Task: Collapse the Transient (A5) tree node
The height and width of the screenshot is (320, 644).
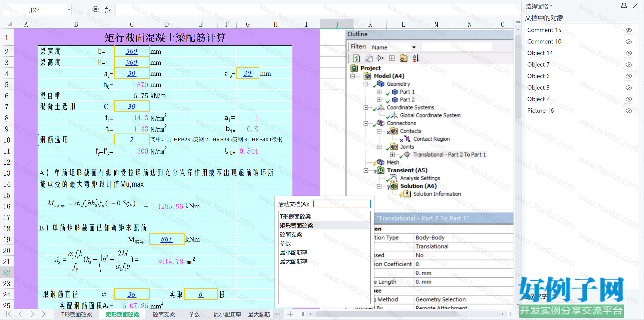Action: point(366,170)
